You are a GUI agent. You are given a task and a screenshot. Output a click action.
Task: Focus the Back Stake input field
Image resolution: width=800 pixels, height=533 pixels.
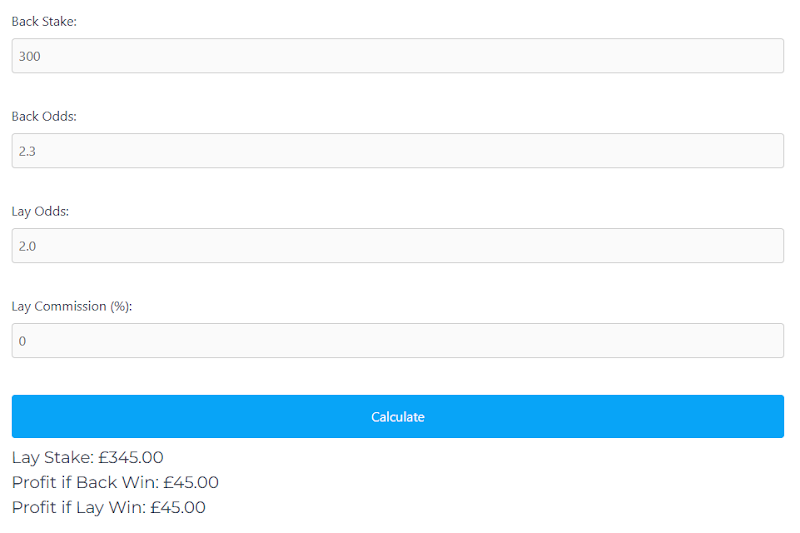[x=397, y=56]
